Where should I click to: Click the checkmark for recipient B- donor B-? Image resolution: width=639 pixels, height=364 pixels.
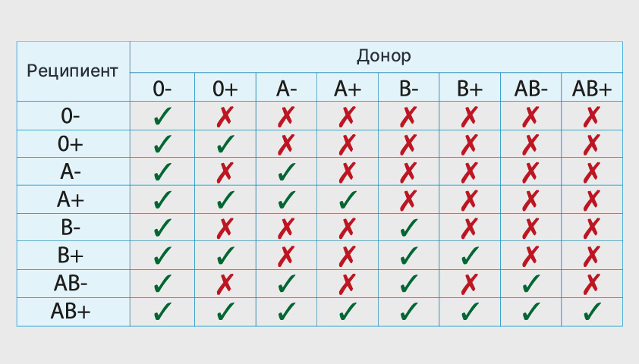[408, 227]
